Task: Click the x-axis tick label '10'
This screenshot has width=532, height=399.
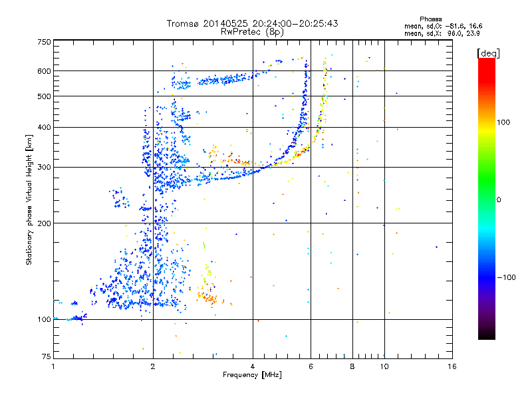Action: 384,366
